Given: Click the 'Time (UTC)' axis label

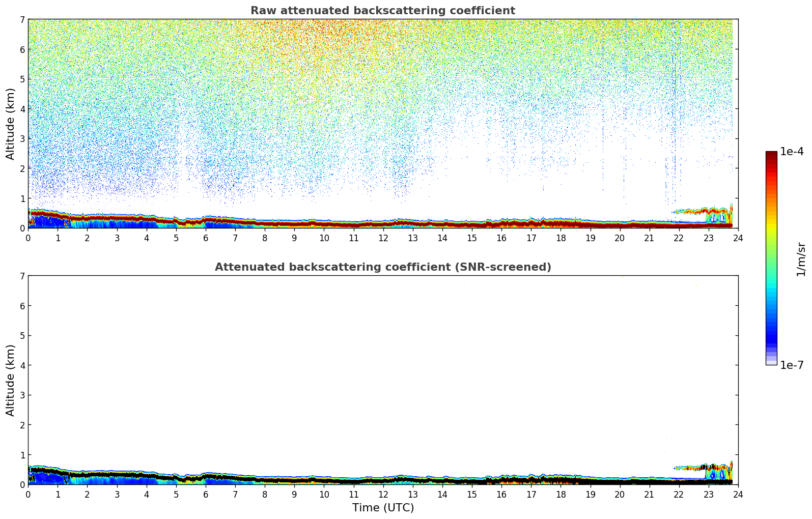Looking at the screenshot, I should coord(383,508).
